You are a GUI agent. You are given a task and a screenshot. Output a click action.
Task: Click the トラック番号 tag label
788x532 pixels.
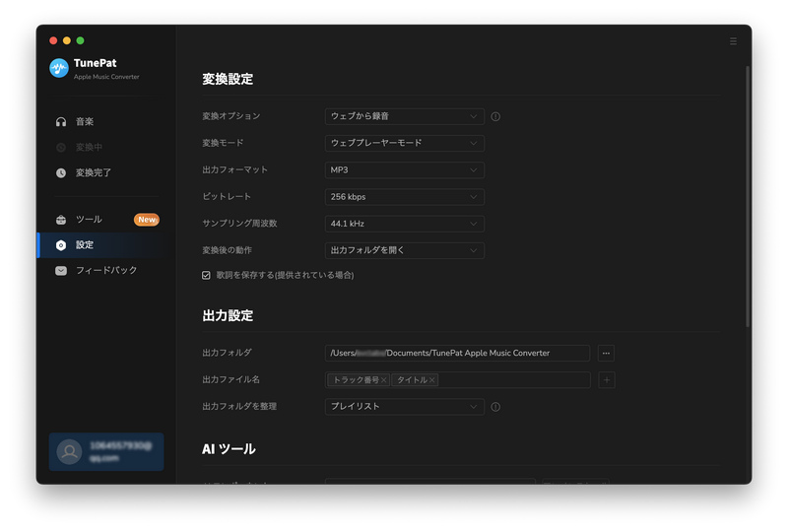pyautogui.click(x=357, y=380)
